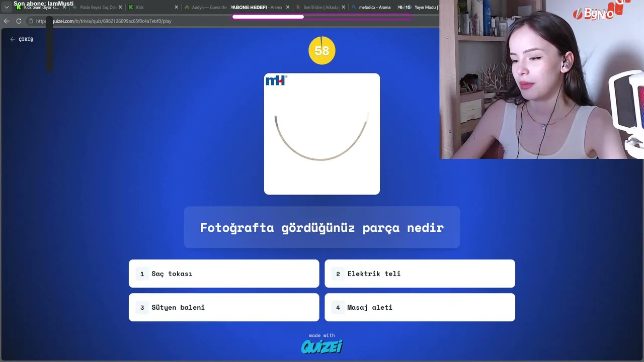
Task: View site information icon in address bar
Action: point(31,21)
